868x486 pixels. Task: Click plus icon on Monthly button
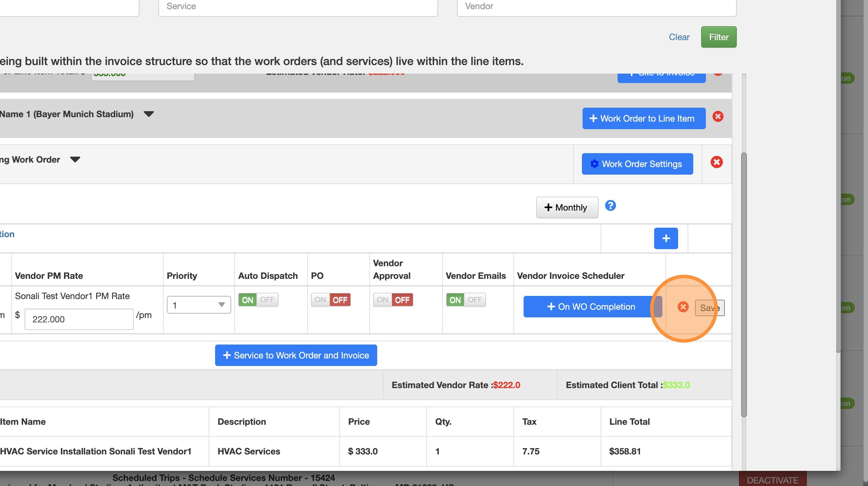coord(548,207)
